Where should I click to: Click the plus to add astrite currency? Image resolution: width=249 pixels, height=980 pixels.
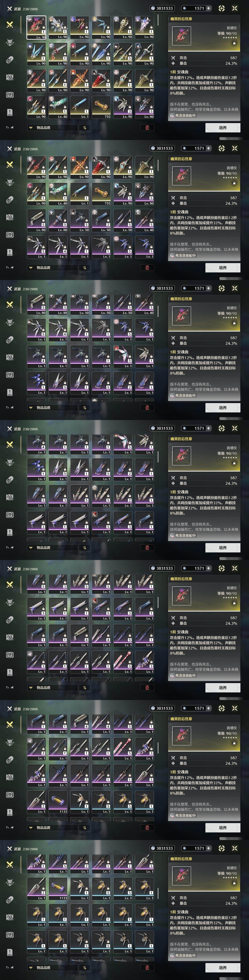(208, 8)
